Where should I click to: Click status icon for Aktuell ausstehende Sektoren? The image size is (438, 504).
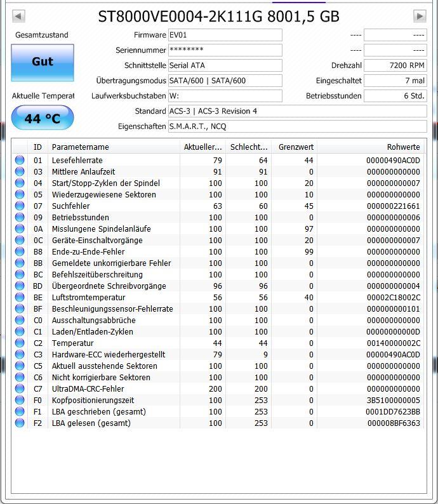(20, 366)
